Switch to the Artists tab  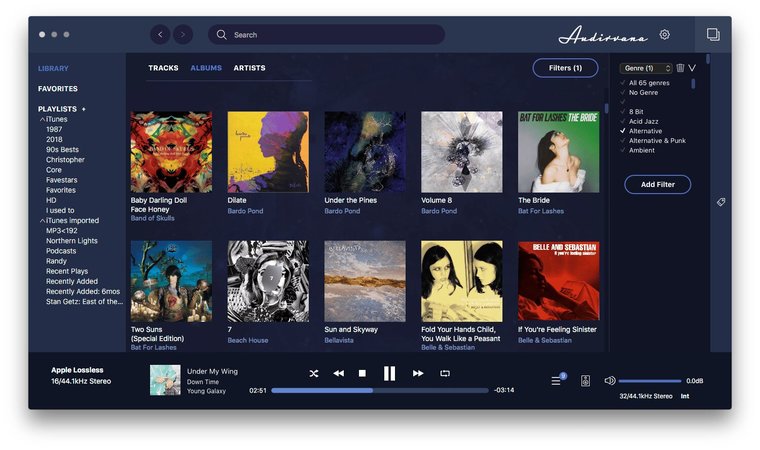tap(249, 68)
